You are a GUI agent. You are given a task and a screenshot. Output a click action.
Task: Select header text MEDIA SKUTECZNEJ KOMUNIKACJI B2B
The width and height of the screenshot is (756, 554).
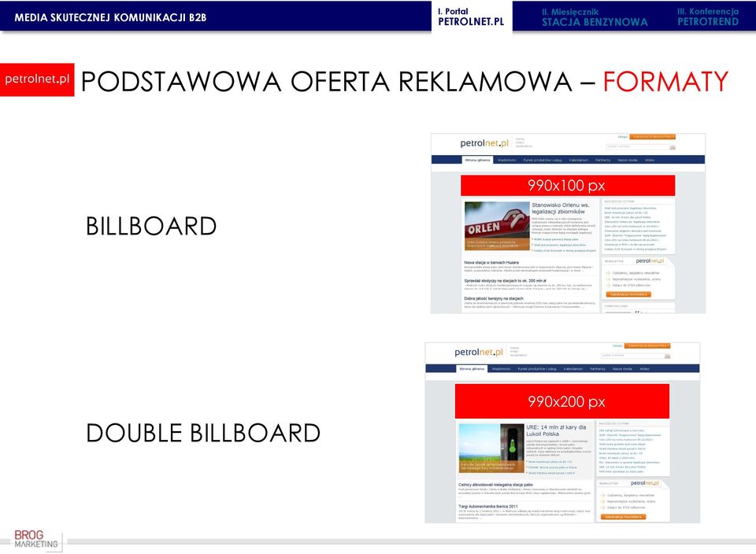tap(110, 17)
